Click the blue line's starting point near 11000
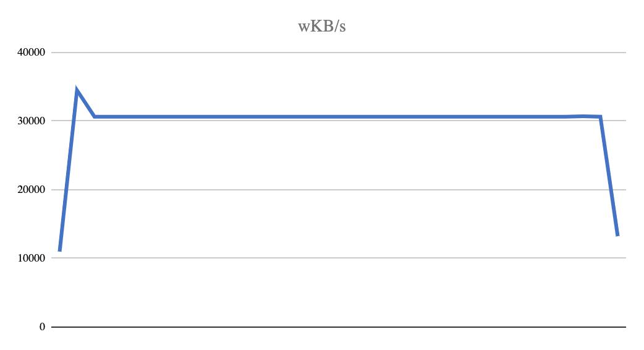This screenshot has width=644, height=350. pyautogui.click(x=60, y=250)
